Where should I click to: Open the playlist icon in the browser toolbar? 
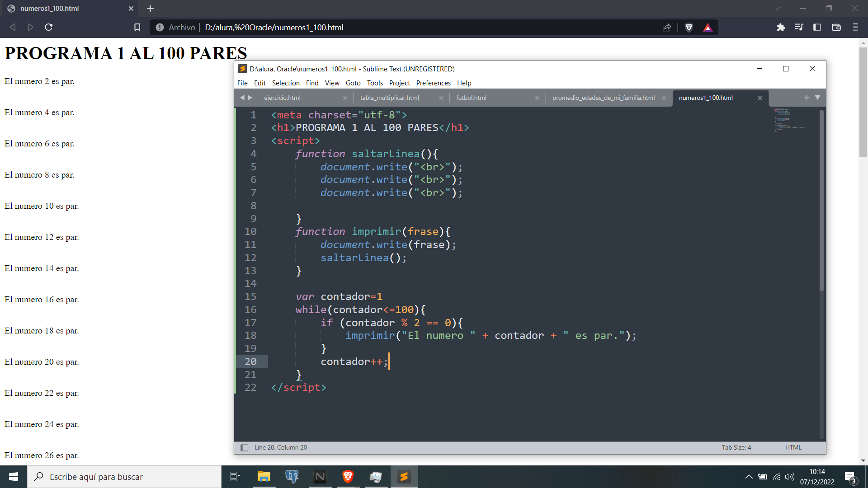(799, 27)
